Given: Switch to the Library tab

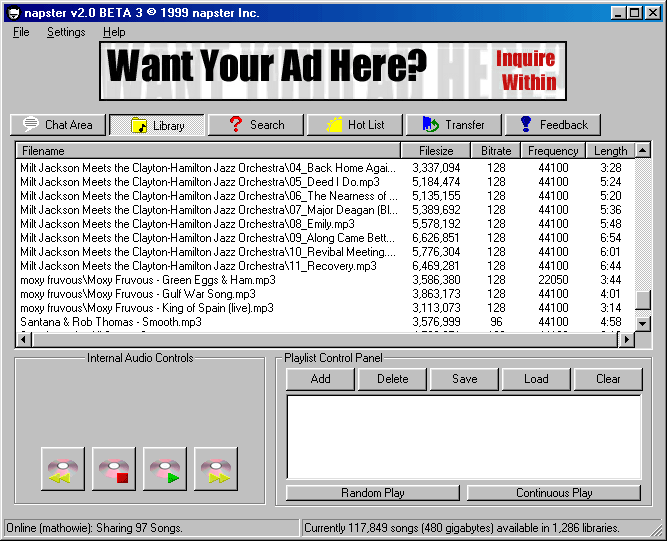Looking at the screenshot, I should [157, 125].
